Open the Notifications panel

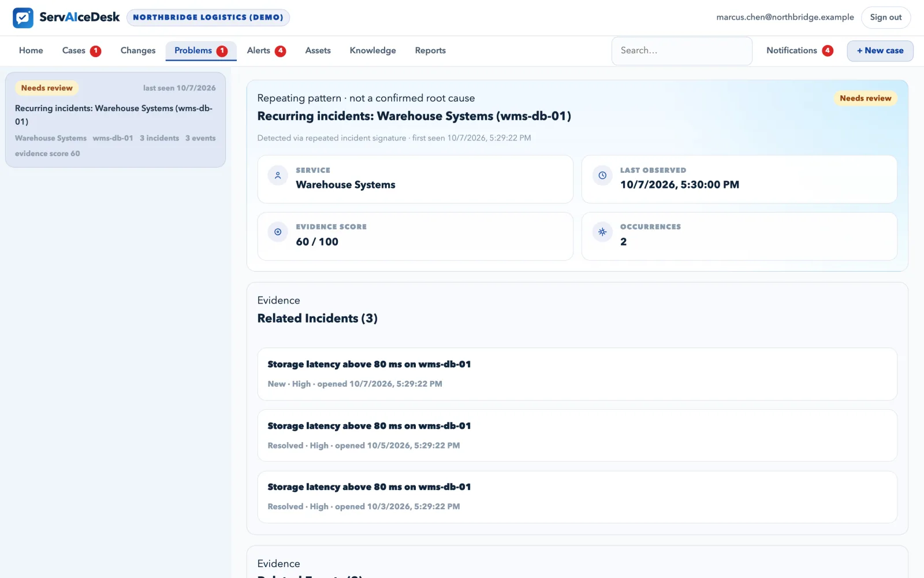799,50
